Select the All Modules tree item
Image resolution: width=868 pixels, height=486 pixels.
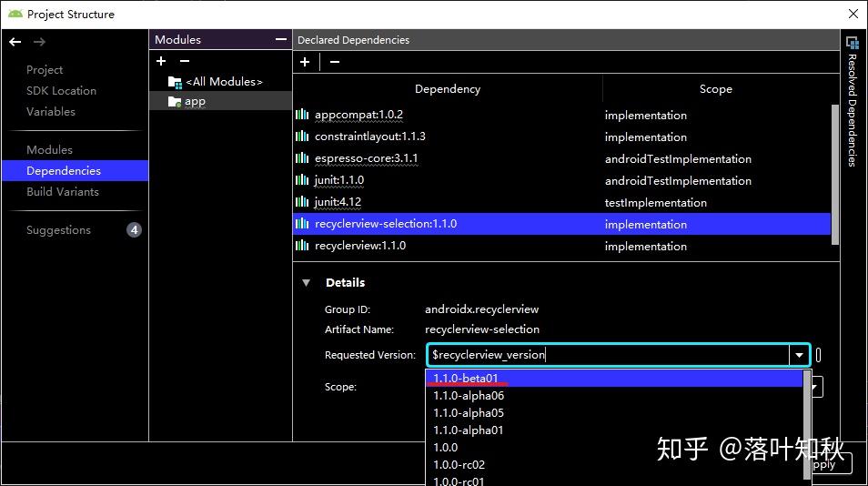click(220, 82)
